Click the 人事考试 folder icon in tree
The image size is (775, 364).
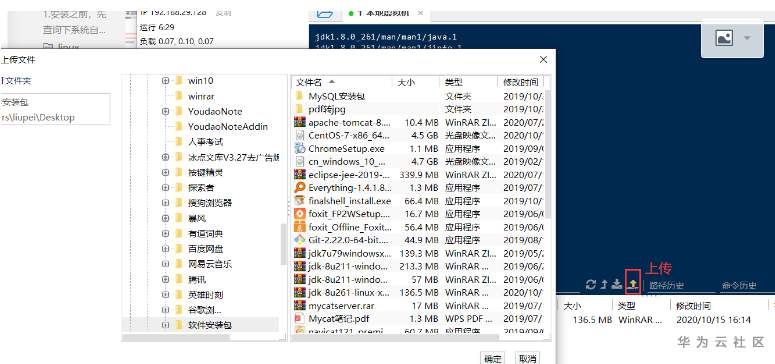tap(179, 142)
